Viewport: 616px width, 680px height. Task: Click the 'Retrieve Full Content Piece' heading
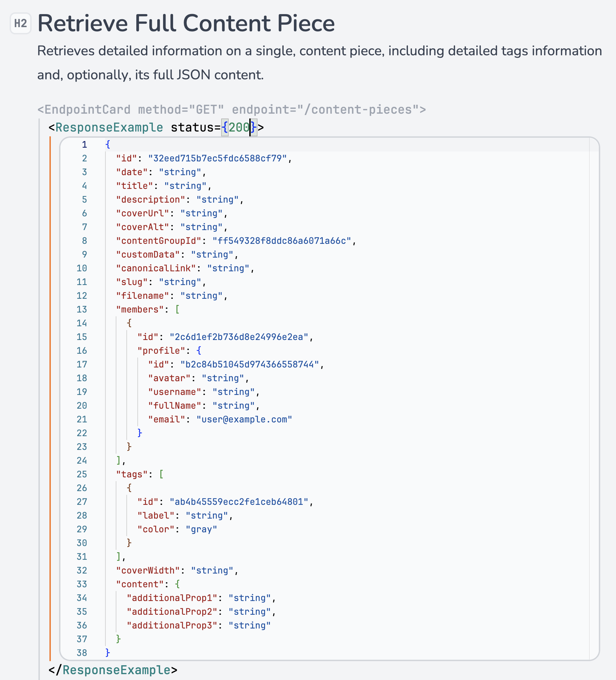tap(186, 23)
